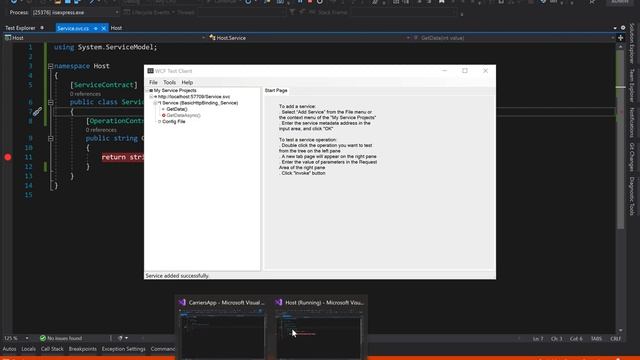Click the screwdriver quick-actions icon on line 7
This screenshot has height=360, width=640.
click(x=37, y=111)
